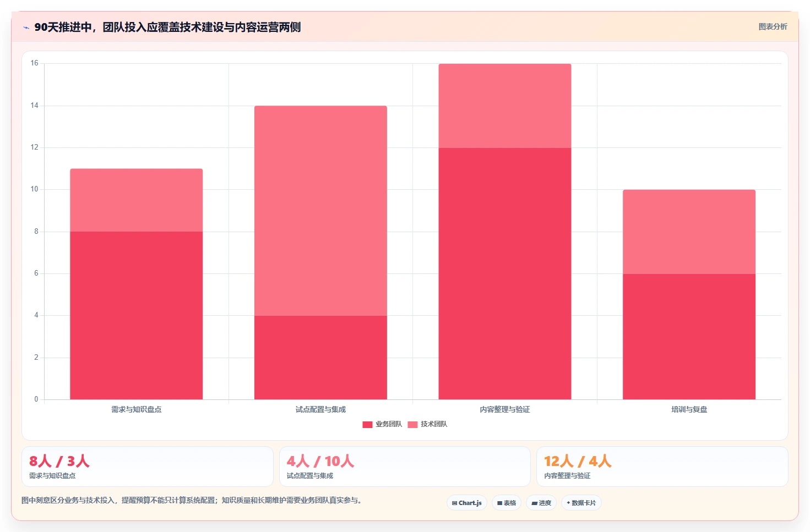This screenshot has width=810, height=532.
Task: Click the 内容整理与验证 caption under 12人 / 4人
Action: (567, 476)
